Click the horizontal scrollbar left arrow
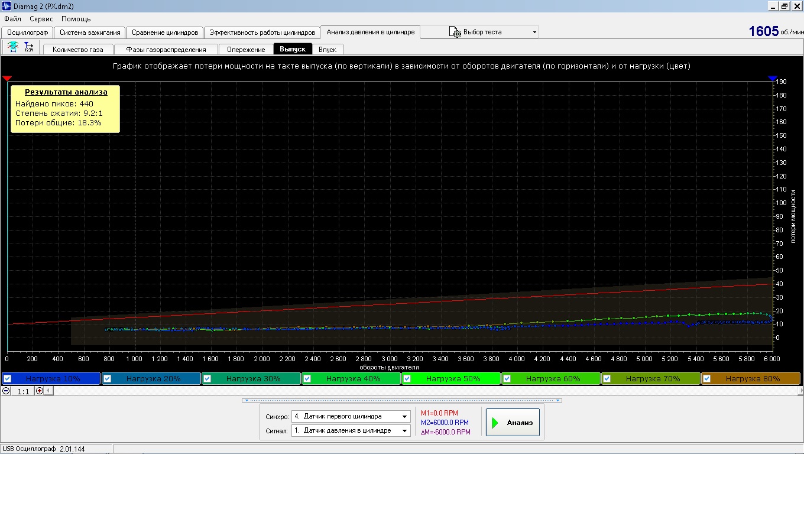This screenshot has width=804, height=532. (49, 391)
